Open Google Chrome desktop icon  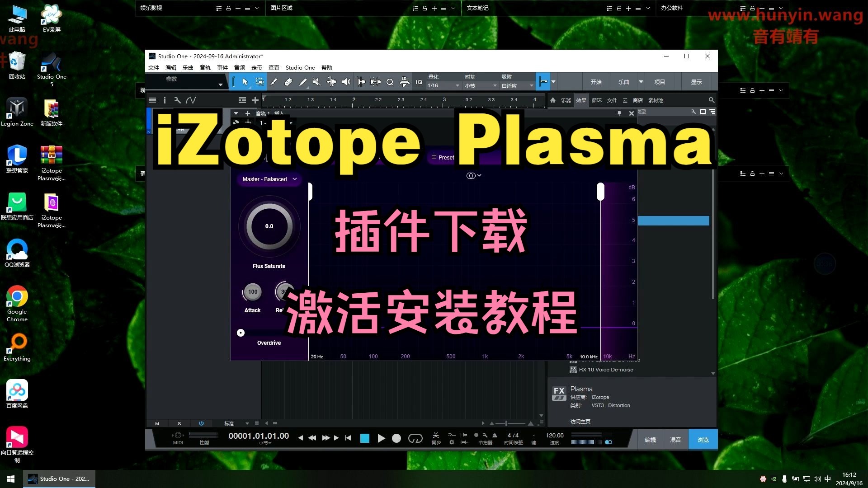click(17, 304)
